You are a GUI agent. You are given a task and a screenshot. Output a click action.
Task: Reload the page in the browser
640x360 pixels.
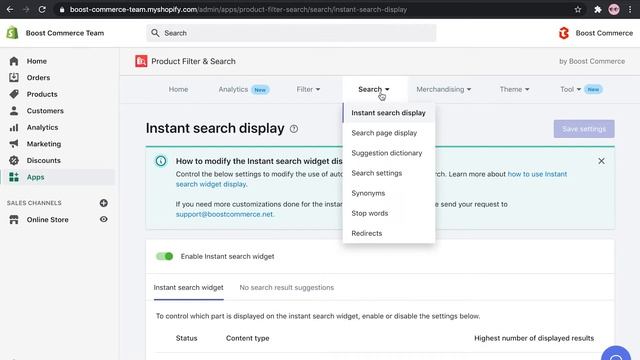[x=42, y=9]
